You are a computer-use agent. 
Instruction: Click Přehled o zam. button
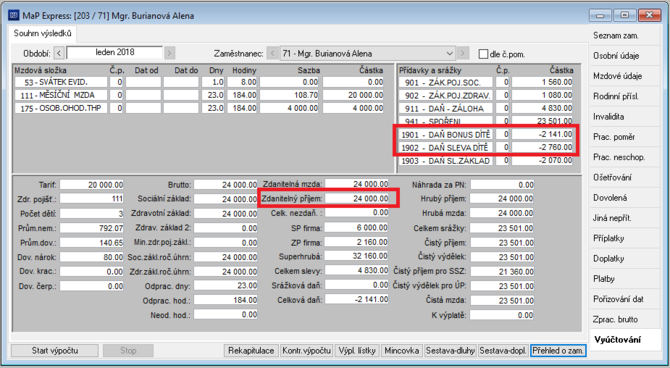(558, 351)
